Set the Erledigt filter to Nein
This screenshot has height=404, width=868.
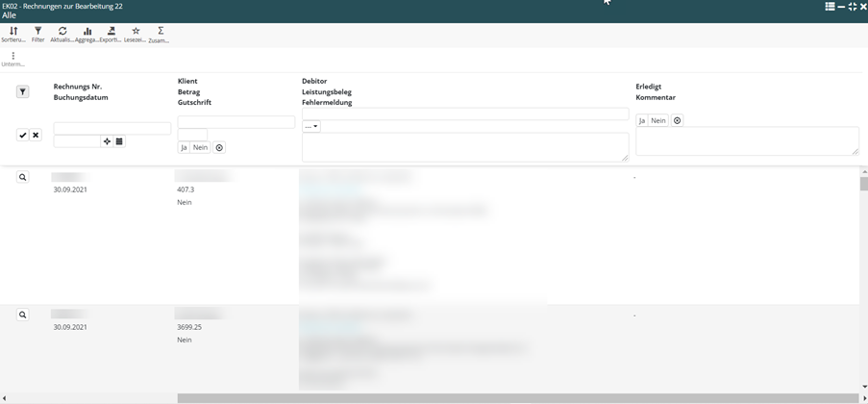pyautogui.click(x=658, y=121)
